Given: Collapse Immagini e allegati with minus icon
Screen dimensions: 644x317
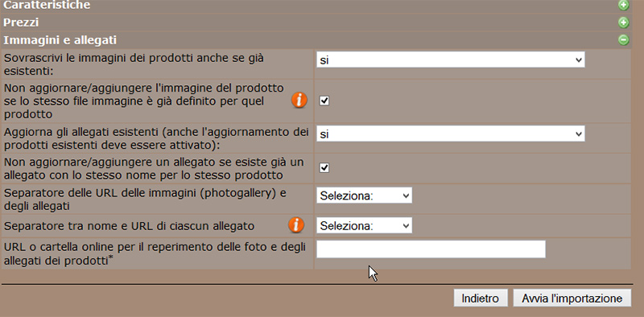Looking at the screenshot, I should 623,40.
